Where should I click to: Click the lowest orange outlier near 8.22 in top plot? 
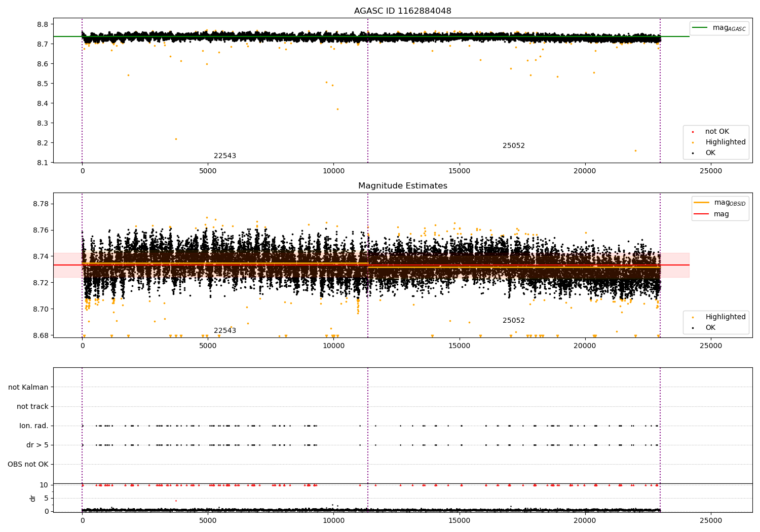(176, 139)
